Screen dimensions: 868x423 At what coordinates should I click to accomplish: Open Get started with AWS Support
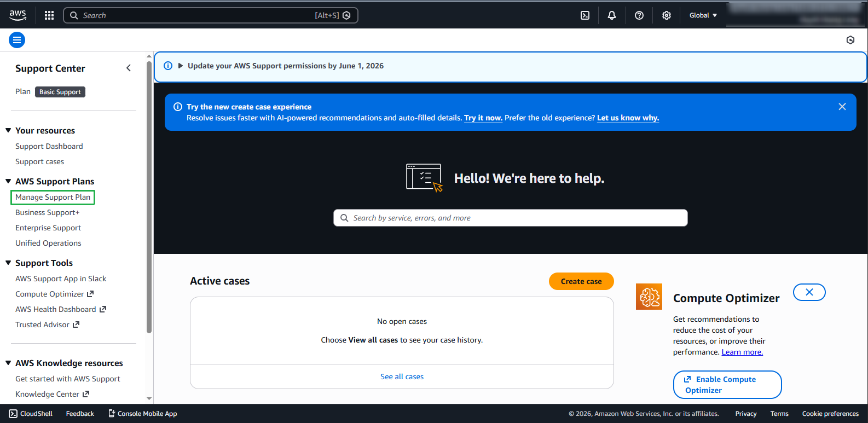pyautogui.click(x=68, y=379)
